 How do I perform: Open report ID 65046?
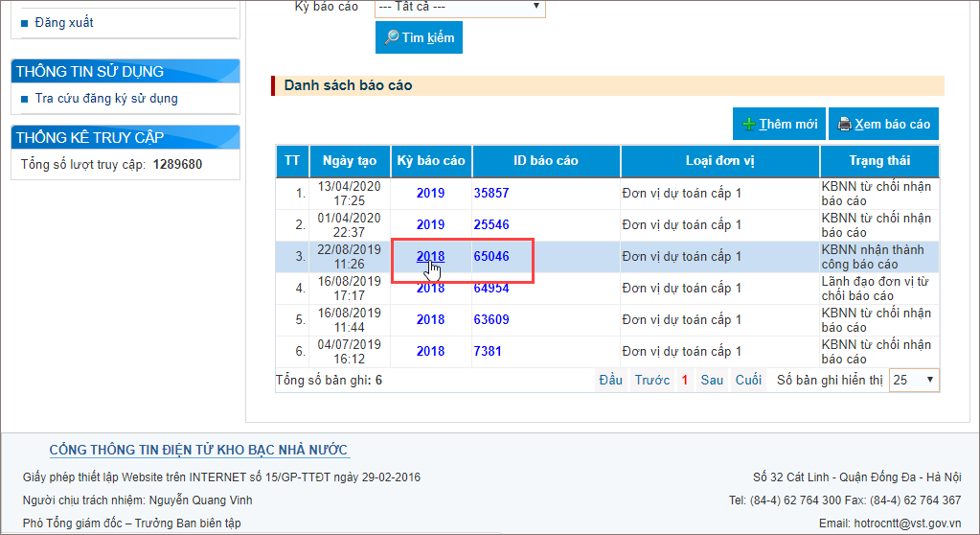coord(491,257)
